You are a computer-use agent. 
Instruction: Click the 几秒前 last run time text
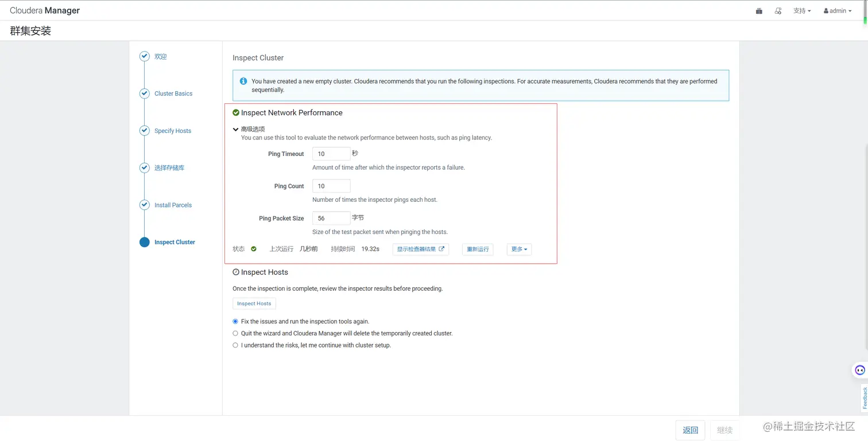(x=309, y=249)
